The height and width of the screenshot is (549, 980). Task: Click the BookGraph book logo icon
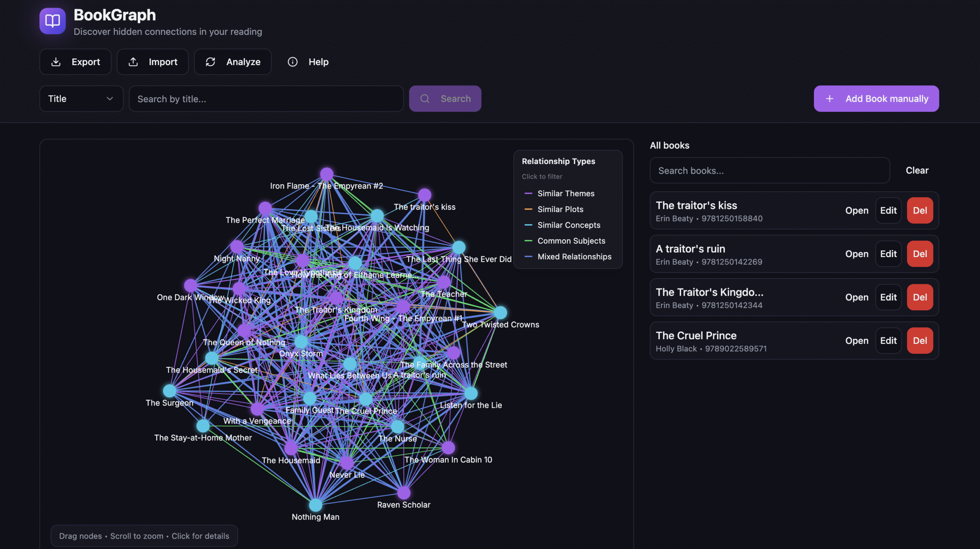click(52, 21)
